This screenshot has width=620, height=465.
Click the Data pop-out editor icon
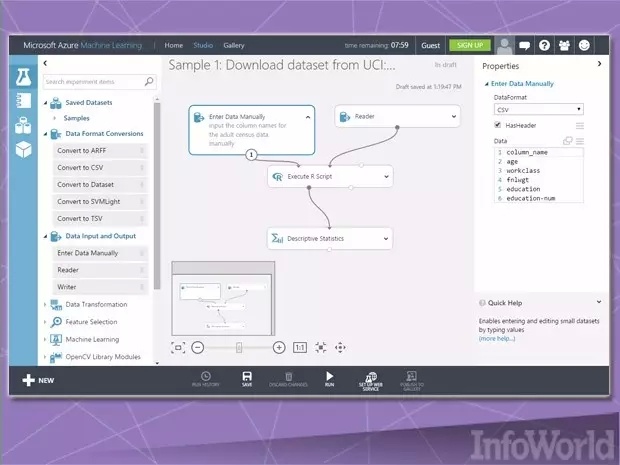coord(567,141)
